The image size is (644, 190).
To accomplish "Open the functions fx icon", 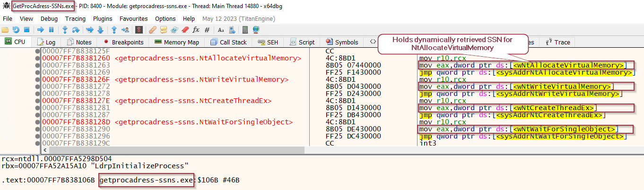I will 196,29.
